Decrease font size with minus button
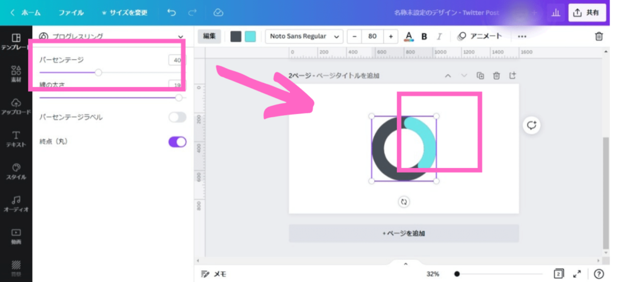The height and width of the screenshot is (282, 644). (355, 36)
